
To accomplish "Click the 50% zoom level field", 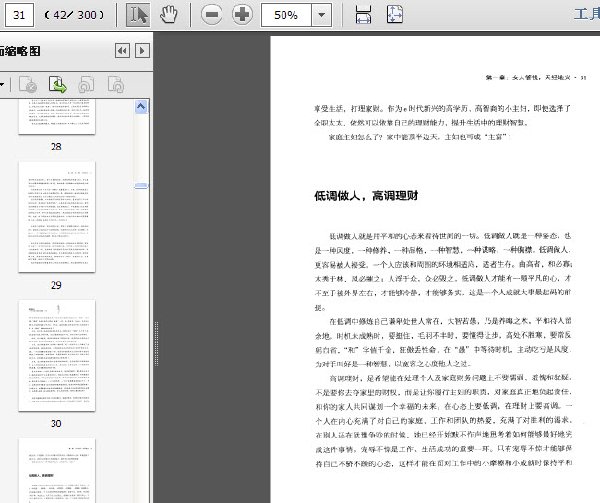I will (286, 15).
